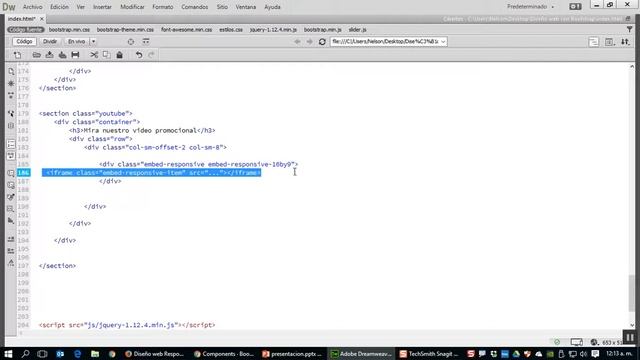
Task: Select line number 186 in gutter
Action: 23,173
